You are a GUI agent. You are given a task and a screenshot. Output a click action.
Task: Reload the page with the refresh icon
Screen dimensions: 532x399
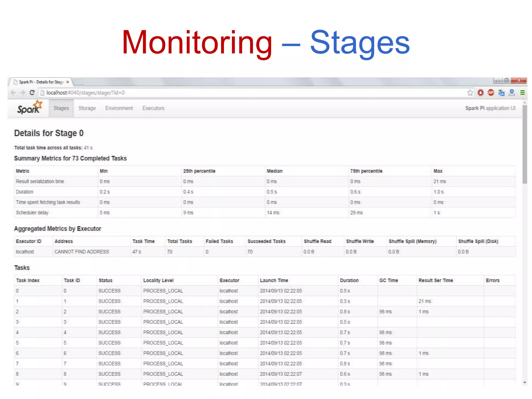click(x=32, y=93)
